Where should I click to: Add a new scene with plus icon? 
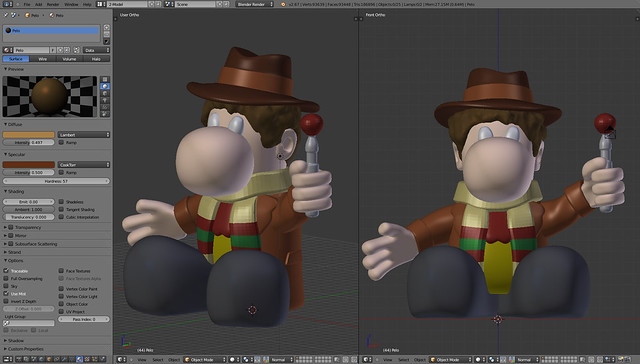coord(220,4)
